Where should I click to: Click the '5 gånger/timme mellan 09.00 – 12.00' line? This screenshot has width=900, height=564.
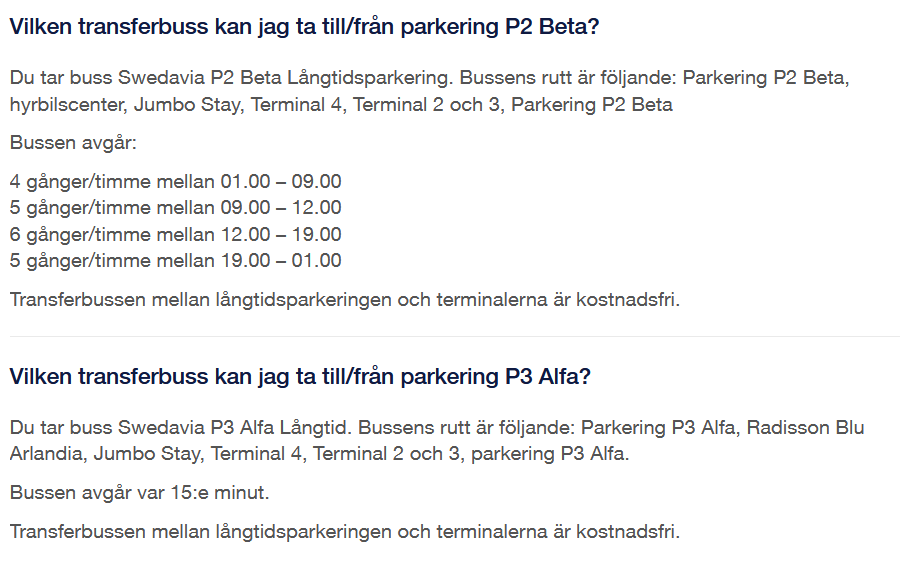click(175, 208)
